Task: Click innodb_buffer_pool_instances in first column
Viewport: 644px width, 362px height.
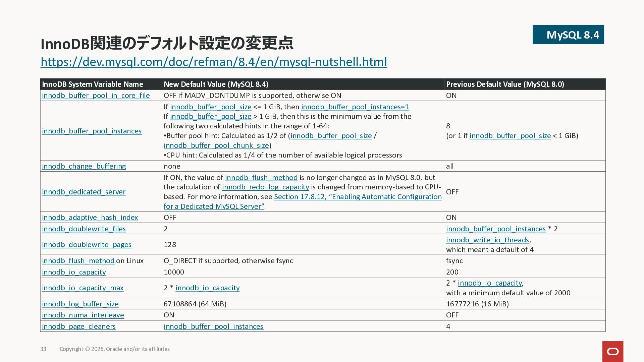Action: click(x=92, y=131)
